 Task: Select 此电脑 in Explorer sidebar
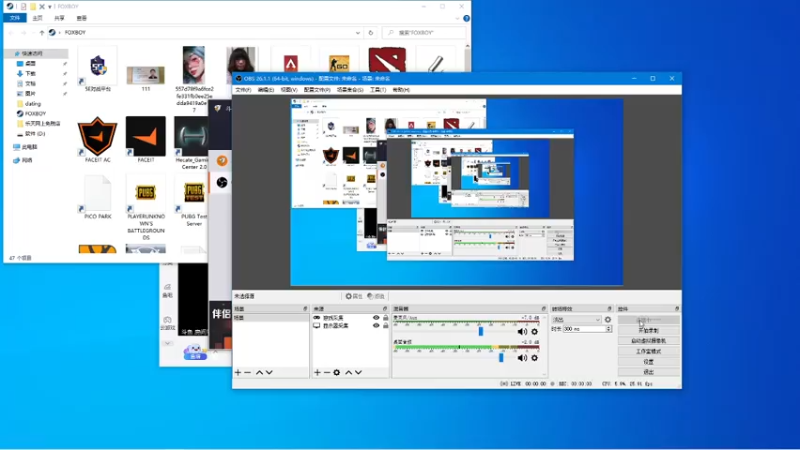[29, 147]
